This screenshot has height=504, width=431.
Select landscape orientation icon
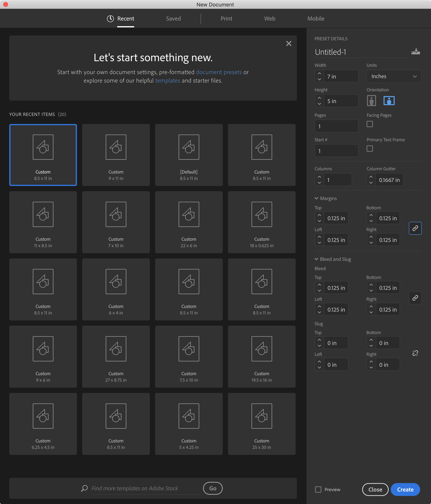(389, 101)
